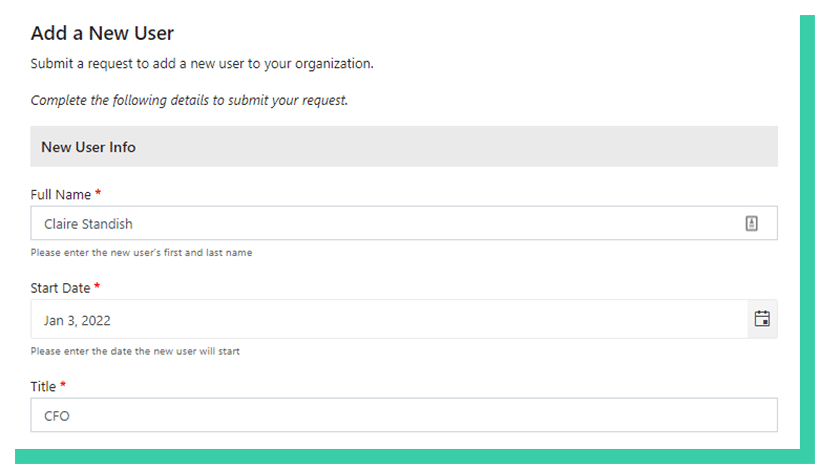Select the Start Date field showing Jan 3, 2022
This screenshot has height=464, width=815.
coord(389,319)
